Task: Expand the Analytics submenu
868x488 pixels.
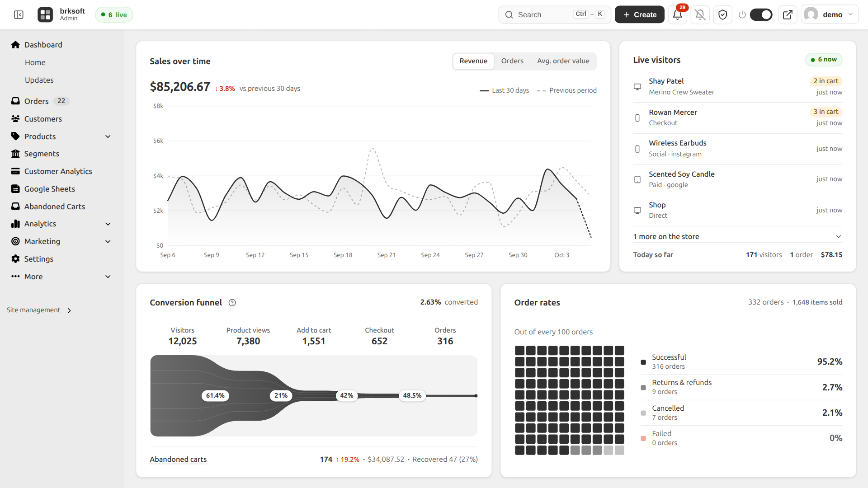Action: (108, 224)
